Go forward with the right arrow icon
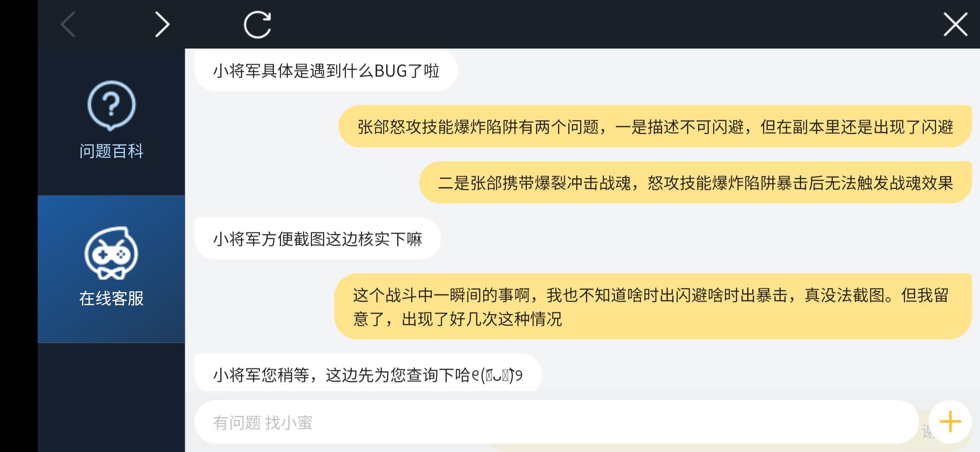980x452 pixels. click(162, 24)
